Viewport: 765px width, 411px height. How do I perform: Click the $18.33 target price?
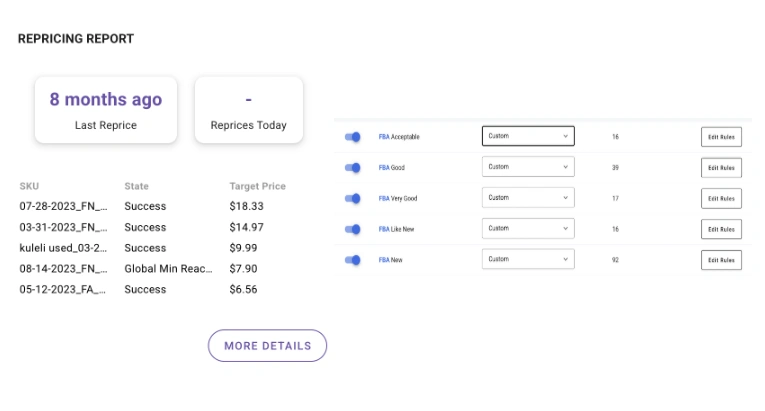246,206
